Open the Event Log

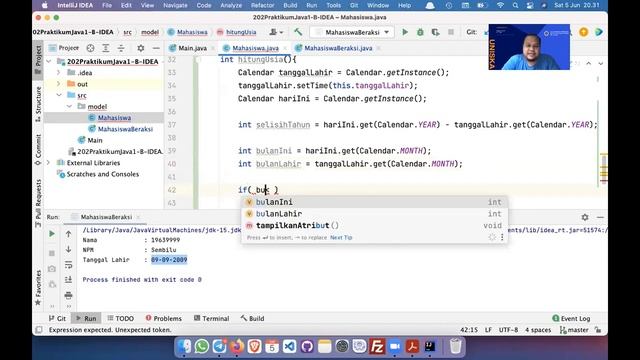coord(571,318)
